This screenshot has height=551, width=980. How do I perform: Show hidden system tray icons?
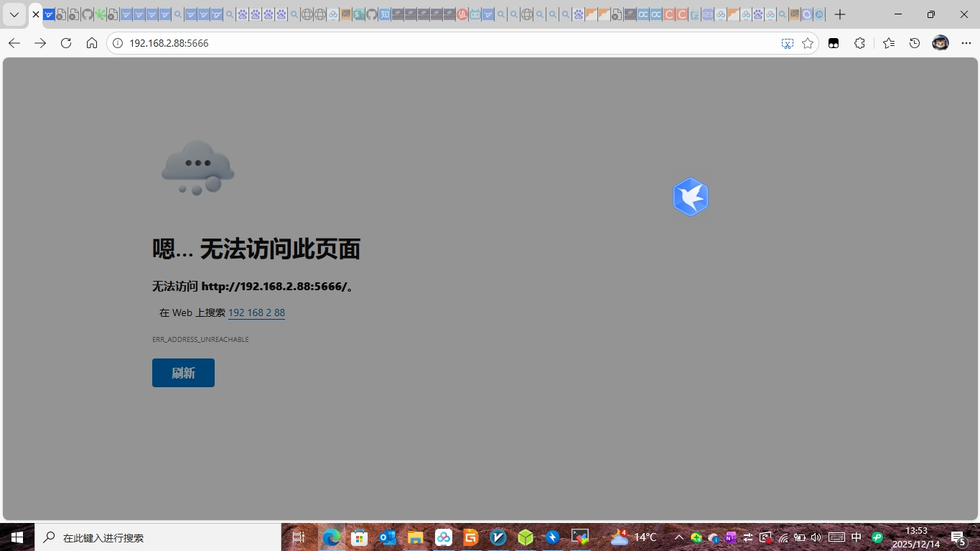678,537
